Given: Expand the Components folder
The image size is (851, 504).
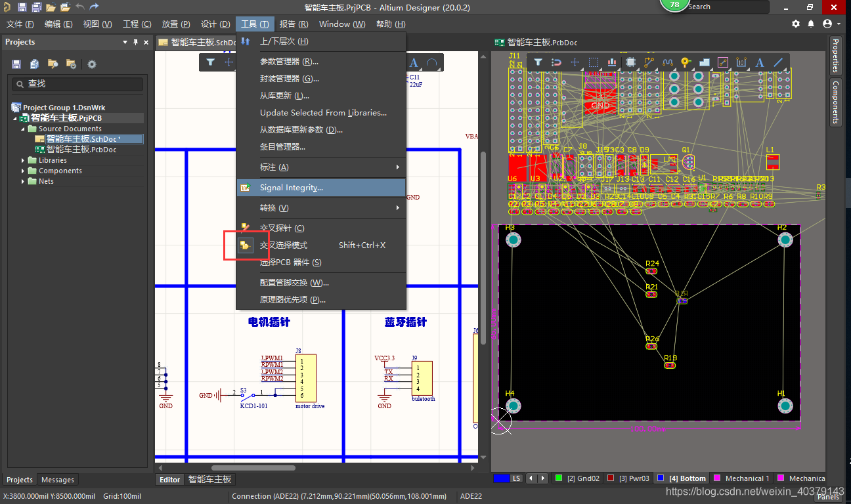Looking at the screenshot, I should point(23,171).
